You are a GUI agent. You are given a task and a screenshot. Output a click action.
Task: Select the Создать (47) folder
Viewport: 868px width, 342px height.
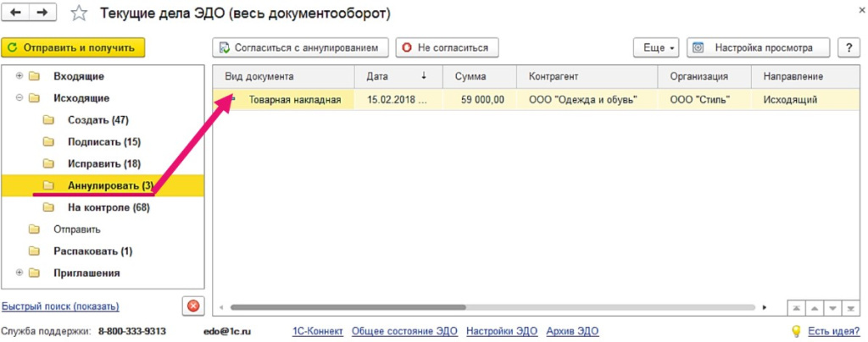click(97, 120)
